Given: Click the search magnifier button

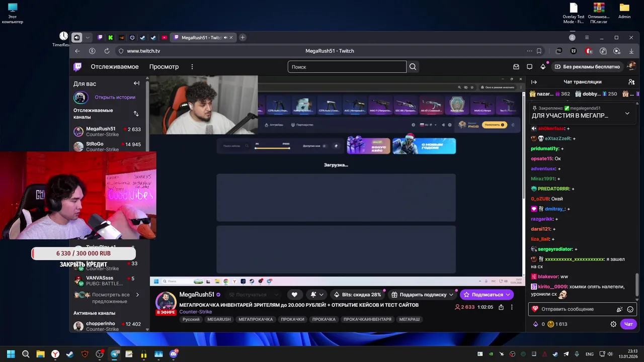Looking at the screenshot, I should 413,67.
